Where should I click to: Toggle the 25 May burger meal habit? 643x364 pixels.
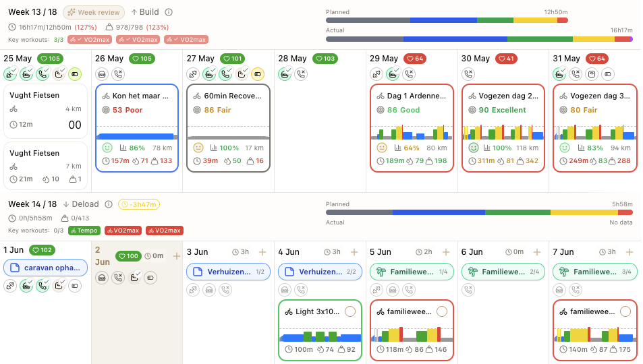pos(27,74)
